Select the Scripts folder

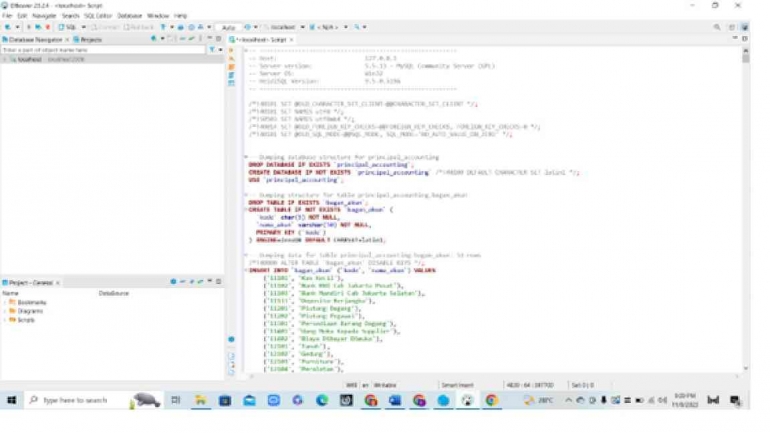pos(22,320)
